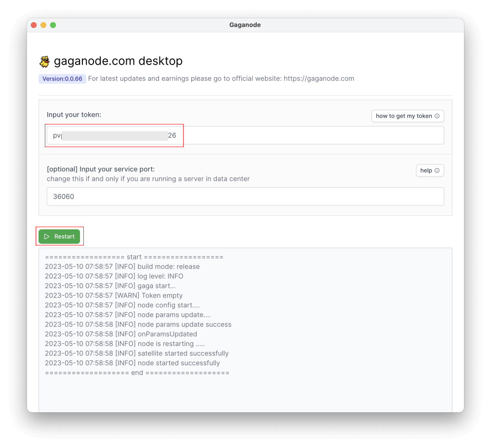Click the info circle in help button
Viewport: 491px width, 448px height.
(x=437, y=171)
